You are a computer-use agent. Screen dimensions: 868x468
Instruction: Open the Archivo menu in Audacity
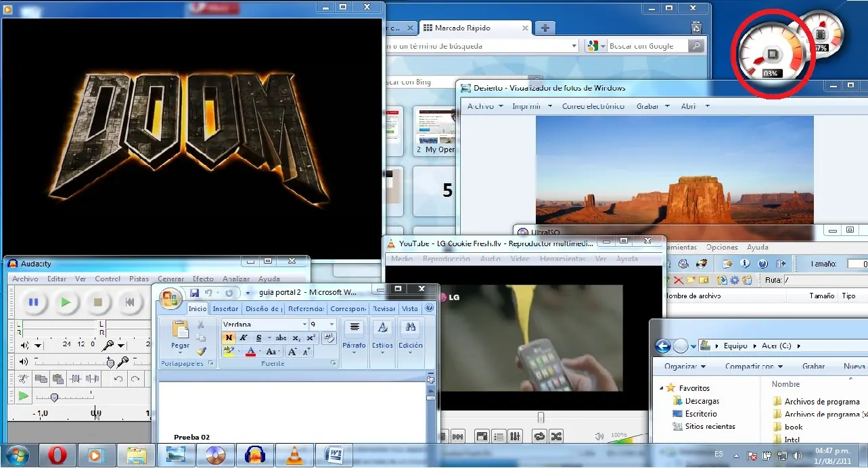[x=26, y=279]
